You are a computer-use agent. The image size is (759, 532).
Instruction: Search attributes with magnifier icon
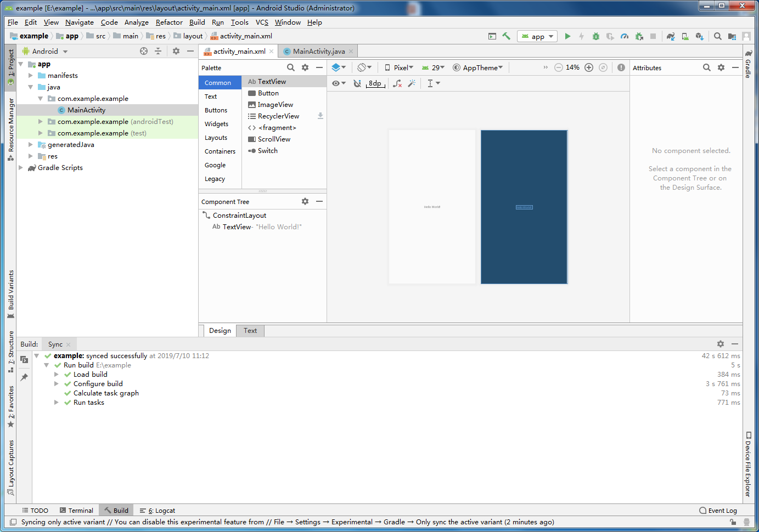tap(707, 67)
